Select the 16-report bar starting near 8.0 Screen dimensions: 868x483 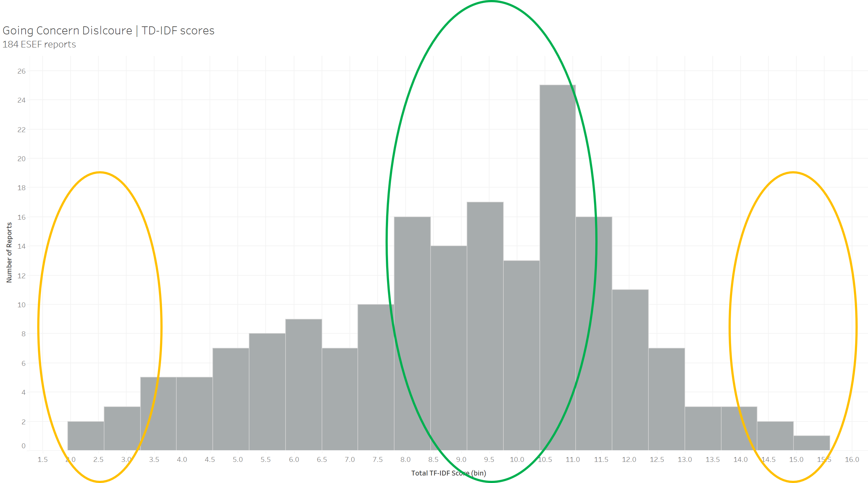click(412, 334)
